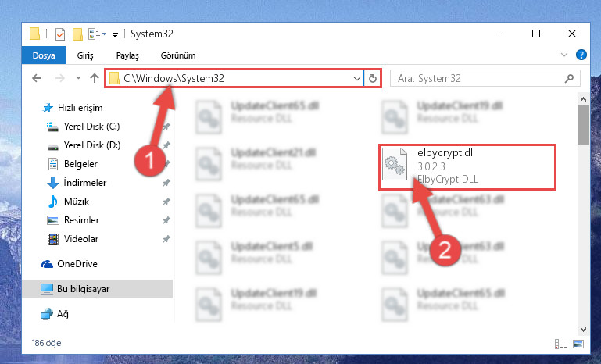This screenshot has width=601, height=364.
Task: Click the search magnifier icon
Action: click(x=569, y=79)
